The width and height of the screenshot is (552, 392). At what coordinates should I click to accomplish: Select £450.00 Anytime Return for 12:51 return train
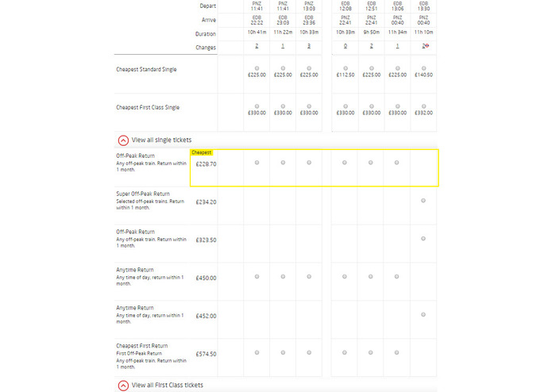pos(371,276)
